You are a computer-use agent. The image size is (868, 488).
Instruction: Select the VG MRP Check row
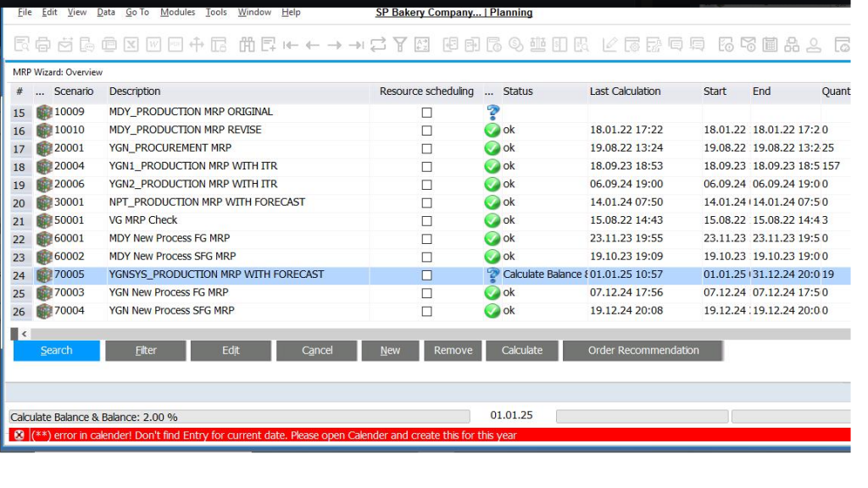[143, 220]
